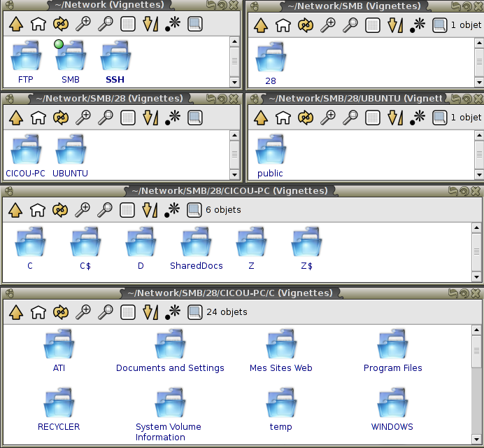This screenshot has height=448, width=484.
Task: Go up a directory in CICOU-PC/C window
Action: point(16,312)
